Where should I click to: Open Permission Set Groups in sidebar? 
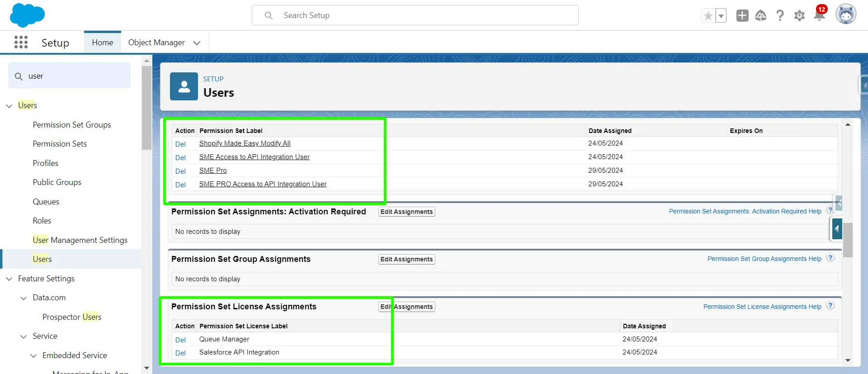pos(72,125)
